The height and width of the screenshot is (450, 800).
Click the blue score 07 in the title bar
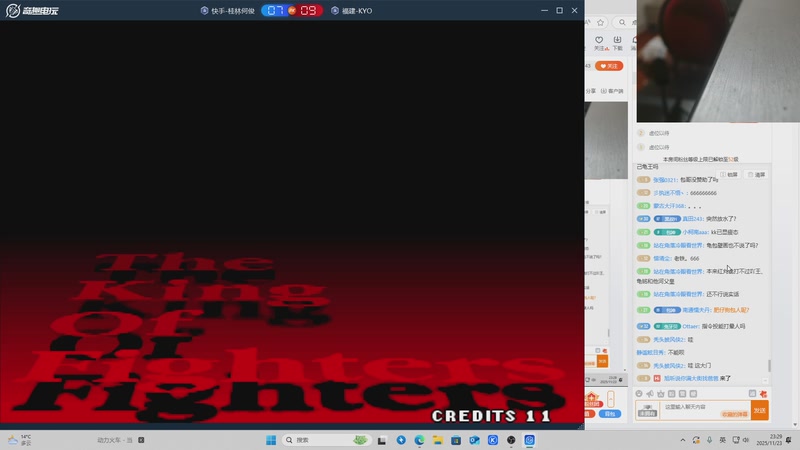click(276, 11)
